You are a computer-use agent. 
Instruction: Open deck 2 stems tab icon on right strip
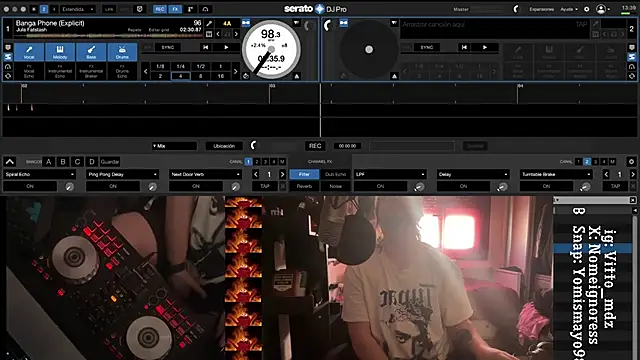click(632, 57)
